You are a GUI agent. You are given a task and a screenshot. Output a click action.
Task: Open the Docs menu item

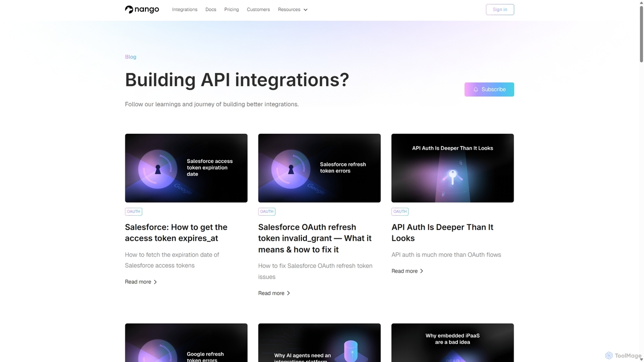tap(211, 10)
